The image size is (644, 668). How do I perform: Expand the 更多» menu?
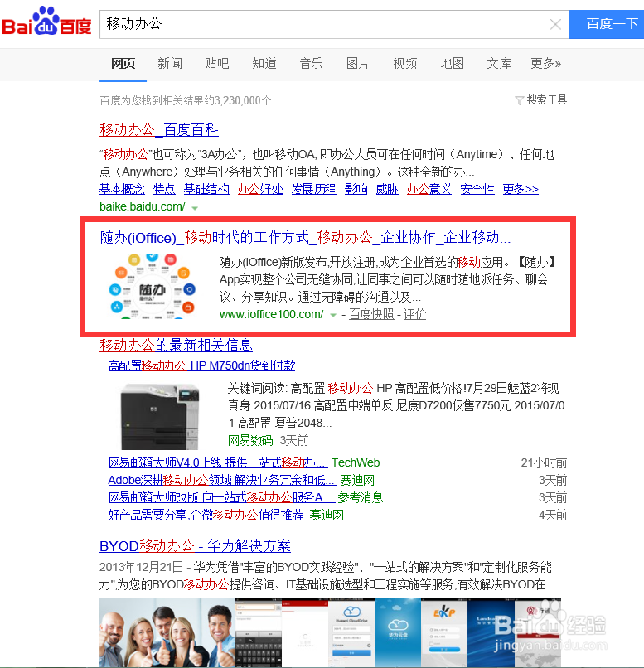545,64
